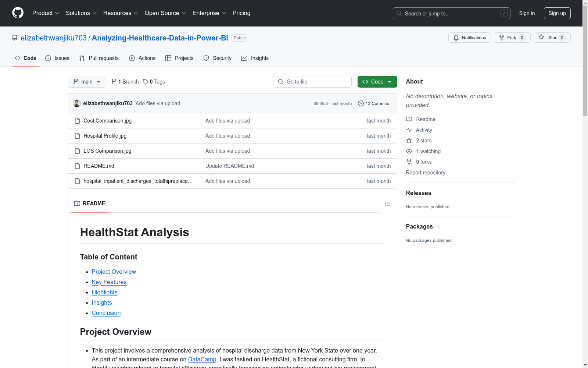
Task: Open Update README.md commit message
Action: point(230,166)
